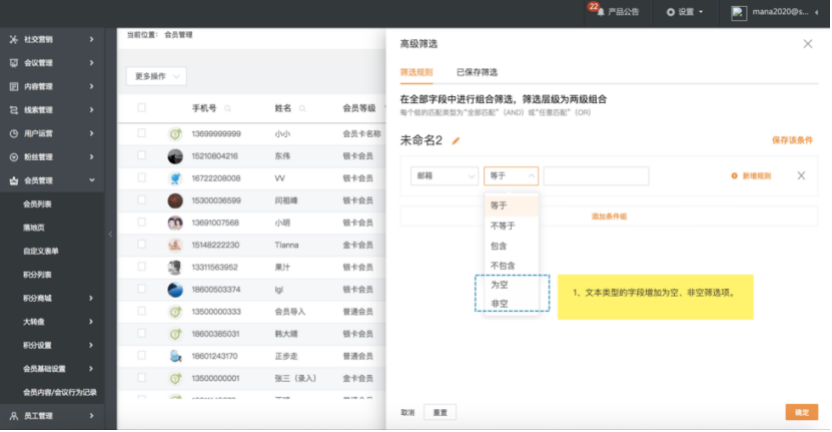This screenshot has height=432, width=832.
Task: Tick the checkbox for 15210804216
Action: click(x=141, y=155)
